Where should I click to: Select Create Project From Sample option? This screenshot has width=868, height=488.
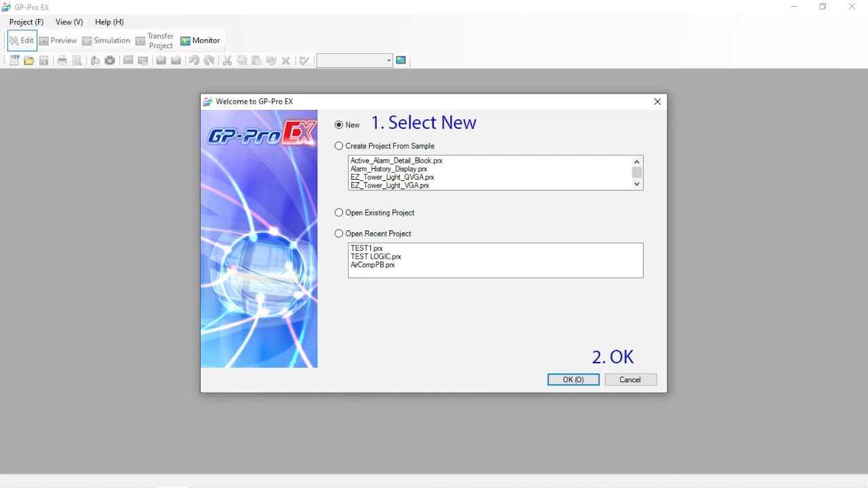339,146
